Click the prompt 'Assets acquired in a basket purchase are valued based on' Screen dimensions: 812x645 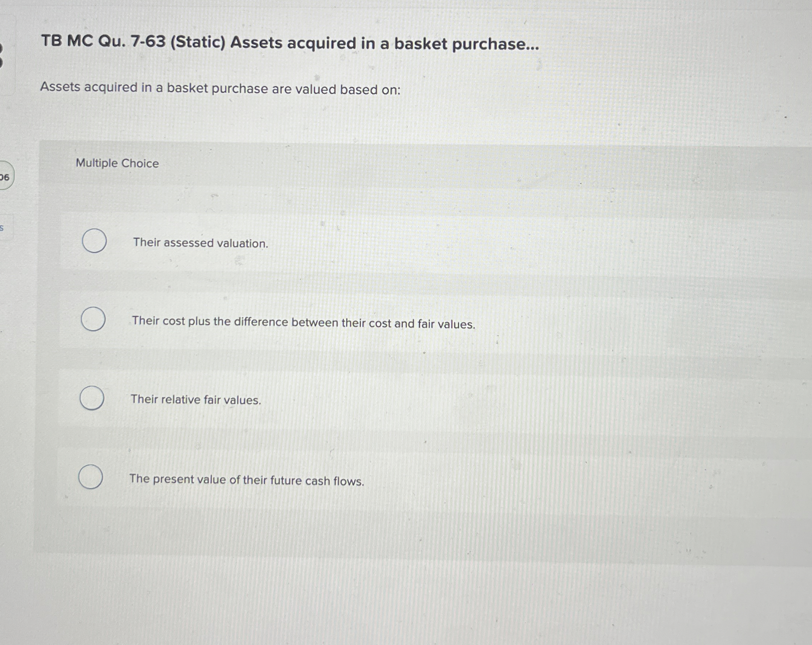pos(220,88)
